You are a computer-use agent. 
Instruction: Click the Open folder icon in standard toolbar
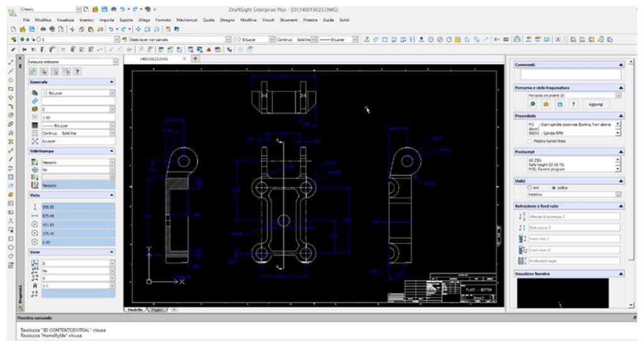point(22,29)
